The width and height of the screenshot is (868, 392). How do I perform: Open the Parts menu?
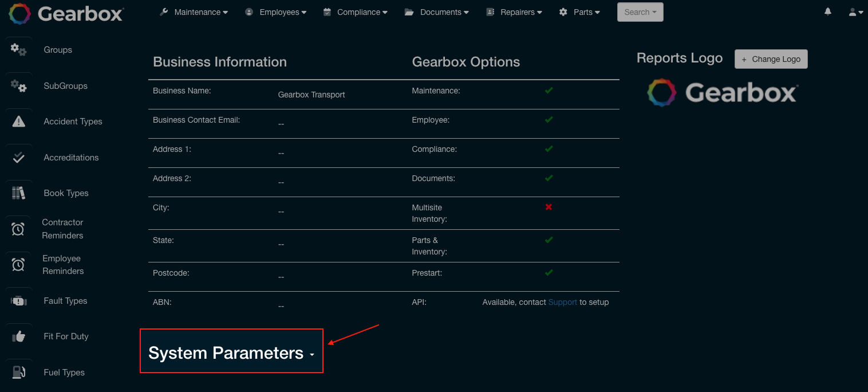coord(579,12)
